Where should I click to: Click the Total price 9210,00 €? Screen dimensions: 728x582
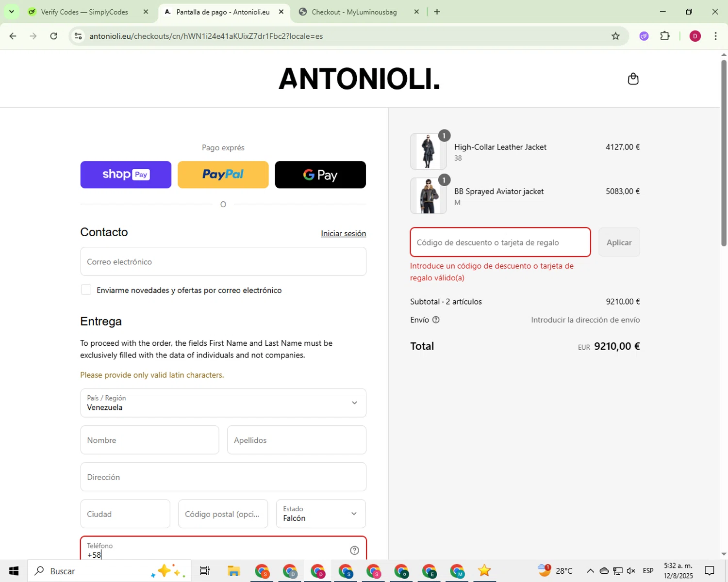(x=617, y=346)
